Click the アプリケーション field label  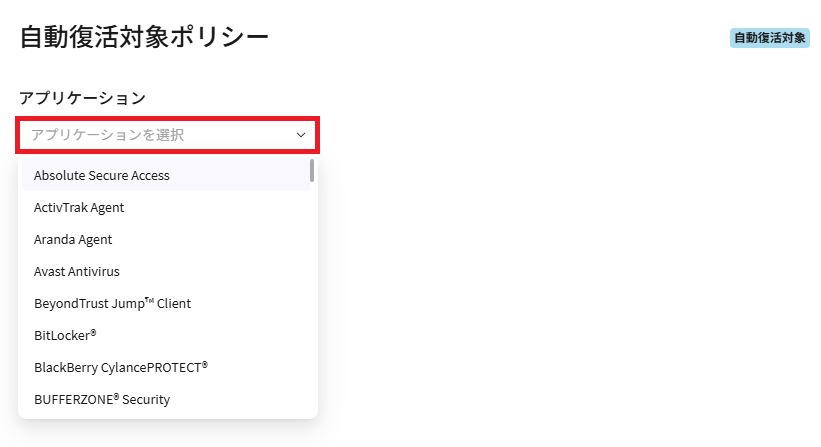coord(82,98)
